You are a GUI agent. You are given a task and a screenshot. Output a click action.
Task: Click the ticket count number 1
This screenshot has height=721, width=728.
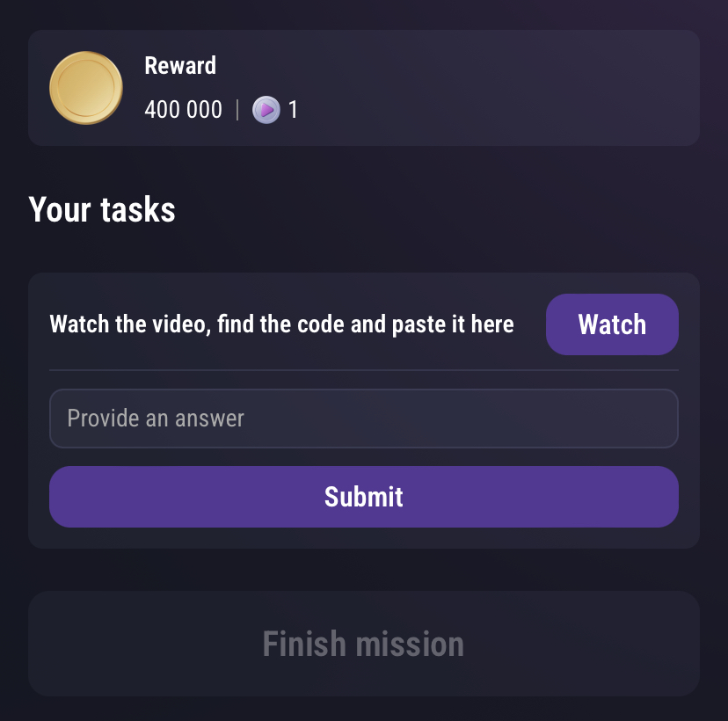pyautogui.click(x=293, y=110)
